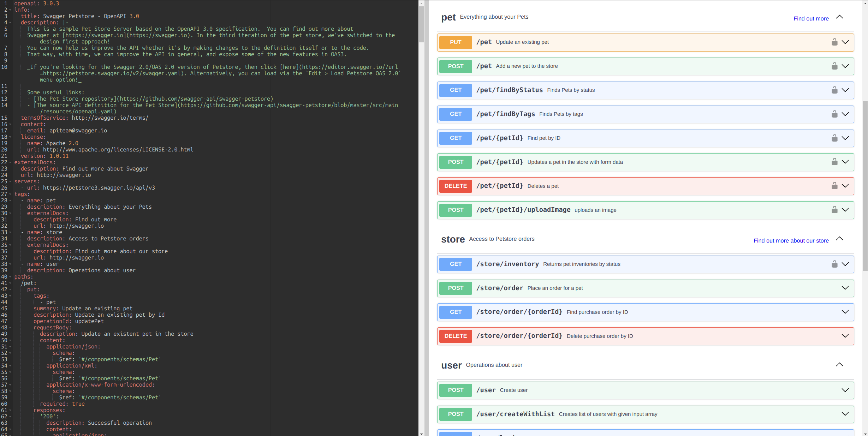Collapse the store tag section
This screenshot has height=436, width=868.
840,239
